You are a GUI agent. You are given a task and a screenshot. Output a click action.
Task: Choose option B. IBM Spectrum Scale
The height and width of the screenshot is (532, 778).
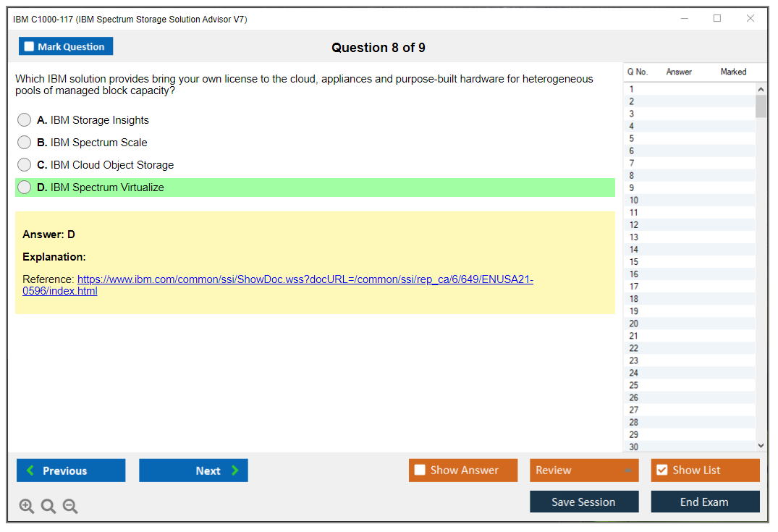tap(25, 143)
